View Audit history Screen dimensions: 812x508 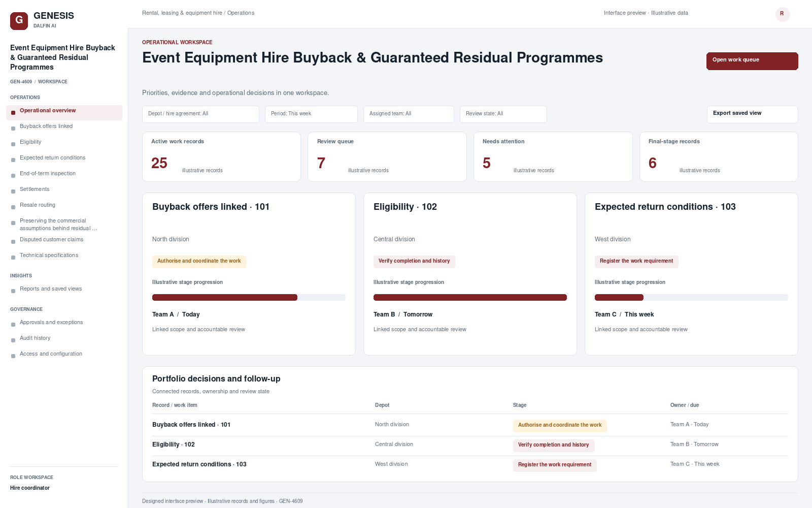point(64,338)
